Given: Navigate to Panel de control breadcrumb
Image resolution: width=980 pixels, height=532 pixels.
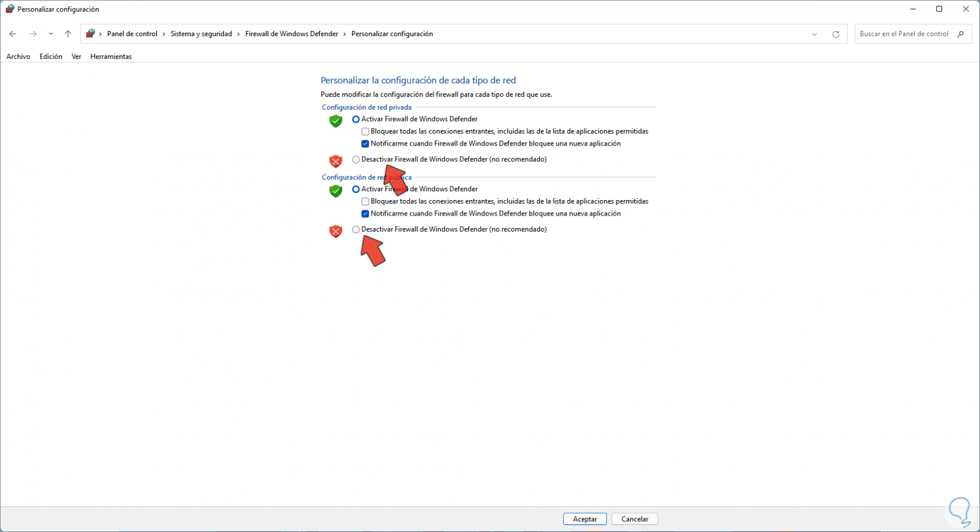Looking at the screenshot, I should [132, 34].
